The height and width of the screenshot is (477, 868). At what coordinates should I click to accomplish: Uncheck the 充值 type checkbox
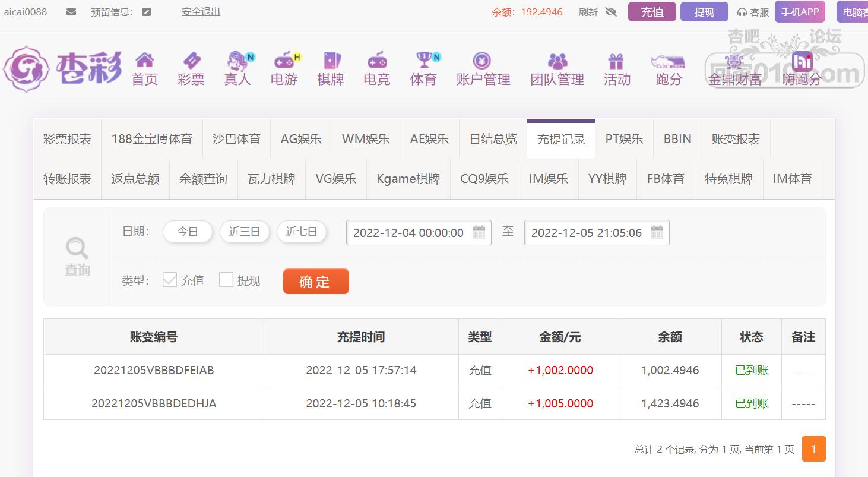click(170, 280)
